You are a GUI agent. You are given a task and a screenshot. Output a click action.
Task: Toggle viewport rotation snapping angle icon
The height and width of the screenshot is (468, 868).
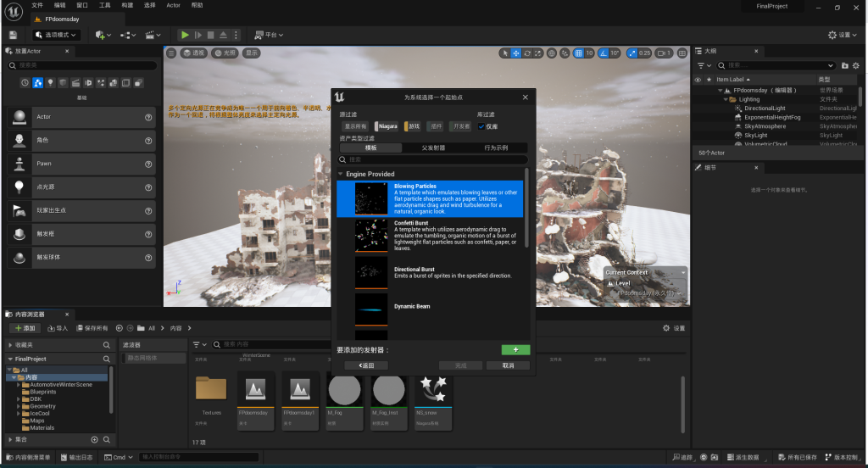click(x=604, y=53)
